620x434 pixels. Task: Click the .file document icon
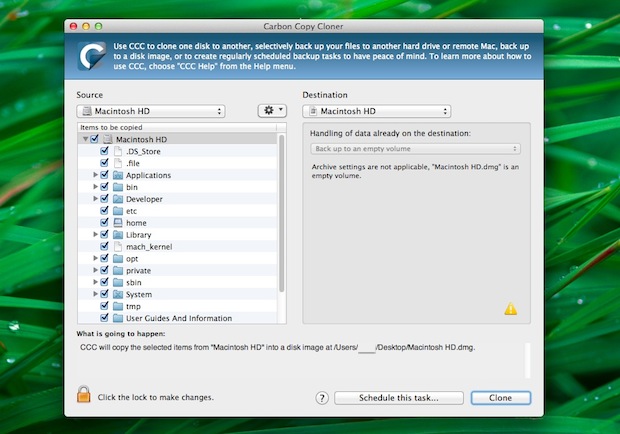click(x=118, y=163)
